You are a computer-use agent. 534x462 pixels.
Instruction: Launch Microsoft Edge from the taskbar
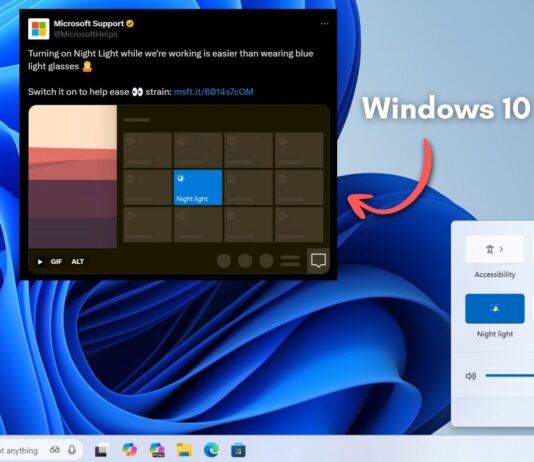coord(211,450)
